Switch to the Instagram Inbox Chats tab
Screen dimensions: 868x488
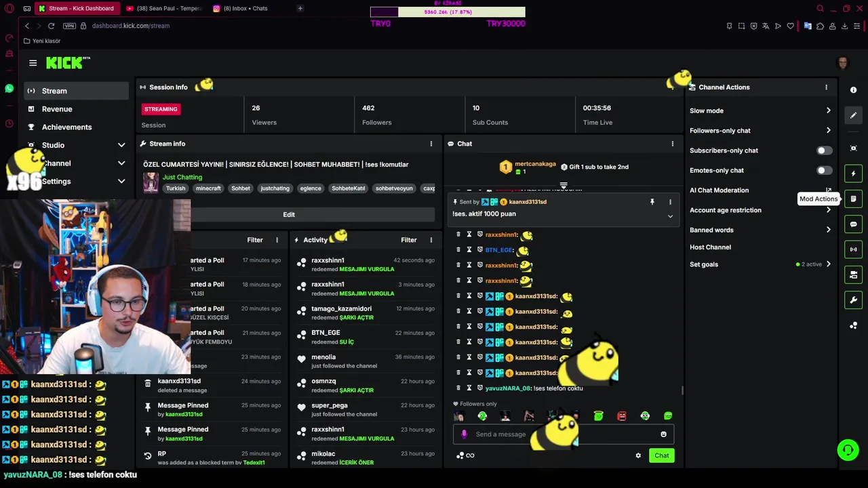tap(244, 8)
